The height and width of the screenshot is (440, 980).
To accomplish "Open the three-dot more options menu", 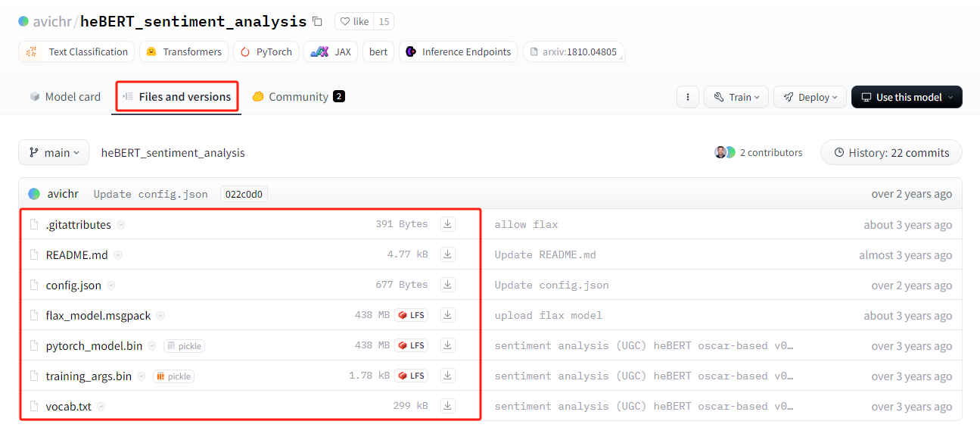I will pyautogui.click(x=687, y=97).
